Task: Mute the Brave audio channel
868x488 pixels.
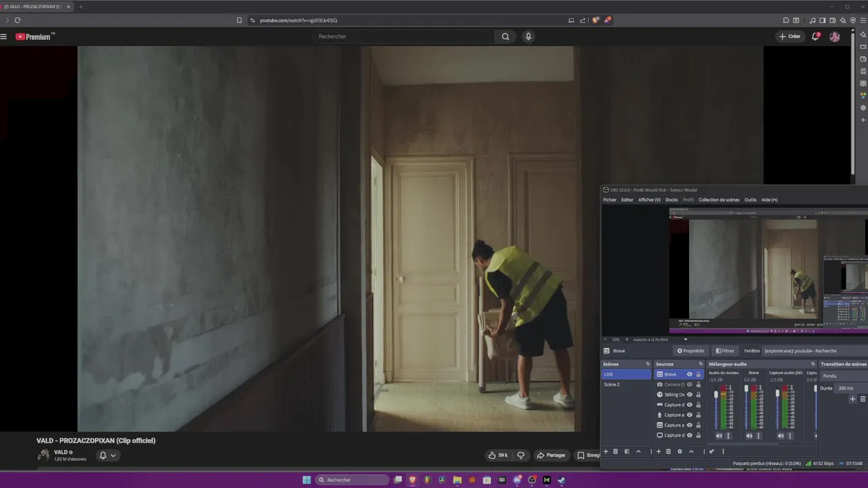Action: pyautogui.click(x=749, y=436)
